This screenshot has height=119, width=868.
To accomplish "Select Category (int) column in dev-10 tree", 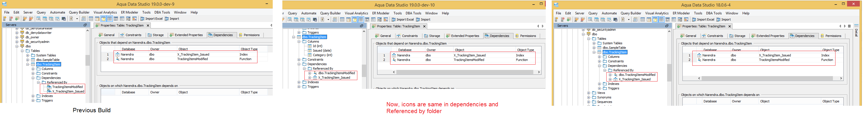I will 323,55.
